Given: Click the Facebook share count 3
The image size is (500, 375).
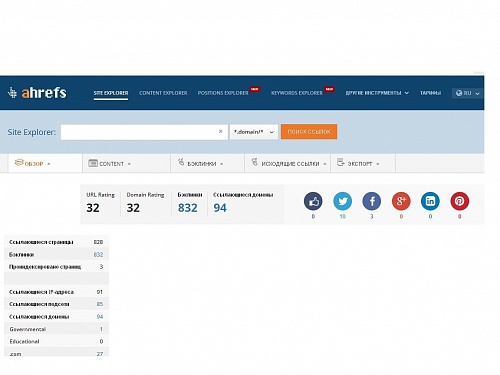Looking at the screenshot, I should point(372,216).
